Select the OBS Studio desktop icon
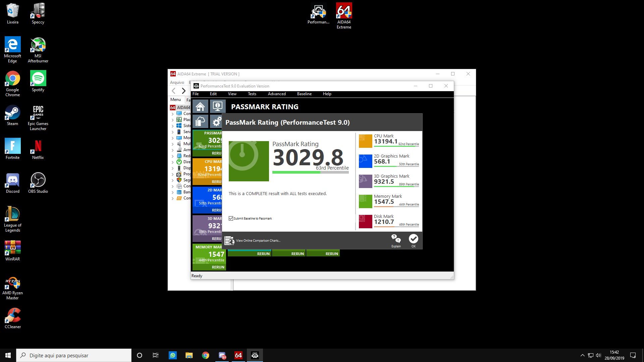This screenshot has height=362, width=644. tap(38, 183)
